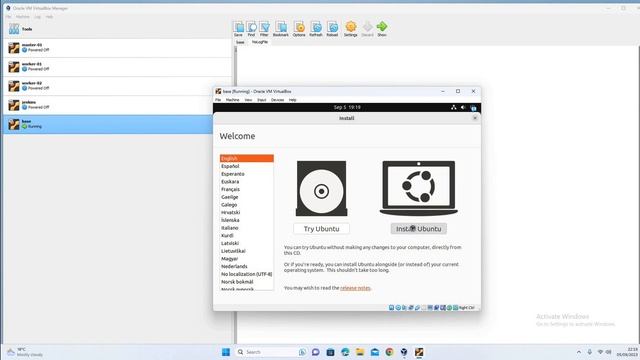
Task: Click the green Show arrow icon
Action: pos(382,29)
